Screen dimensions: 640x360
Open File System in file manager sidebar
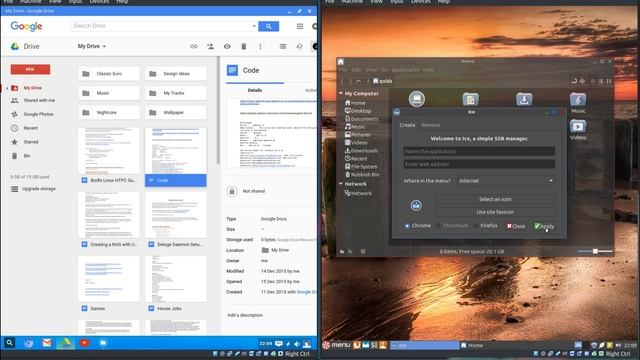[x=361, y=167]
